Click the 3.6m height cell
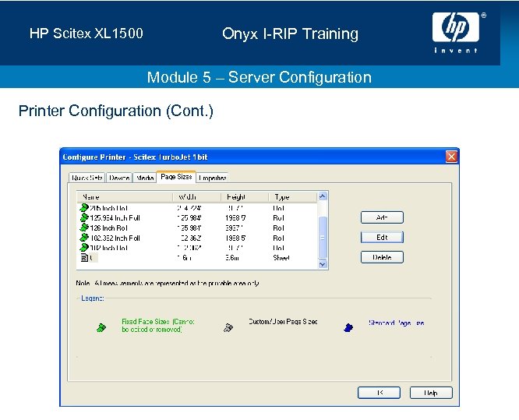The height and width of the screenshot is (420, 519). 232,258
